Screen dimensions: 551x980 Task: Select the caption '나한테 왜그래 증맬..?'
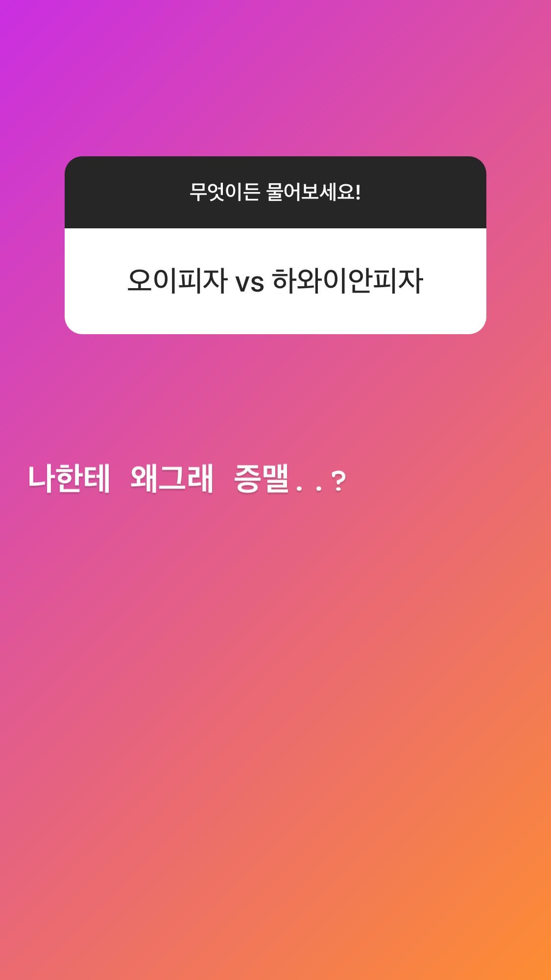tap(188, 479)
